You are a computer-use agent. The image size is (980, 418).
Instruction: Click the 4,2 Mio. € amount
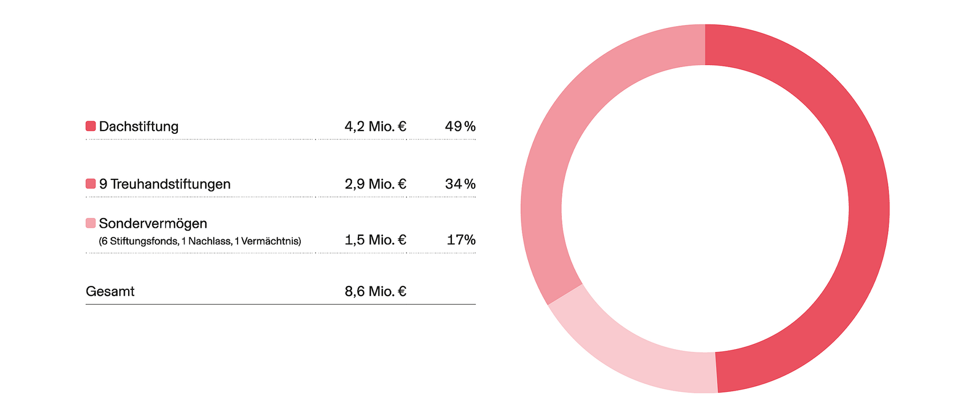pos(375,126)
